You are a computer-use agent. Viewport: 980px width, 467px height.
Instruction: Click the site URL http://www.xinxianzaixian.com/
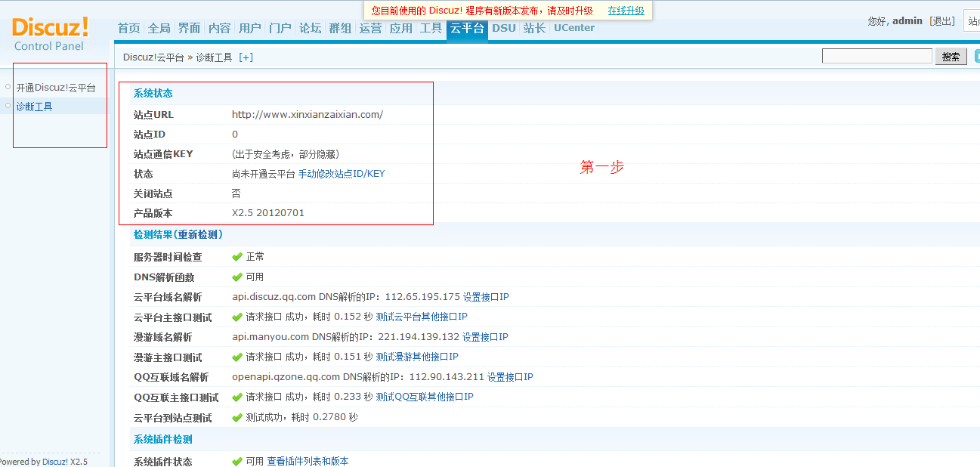pyautogui.click(x=308, y=115)
